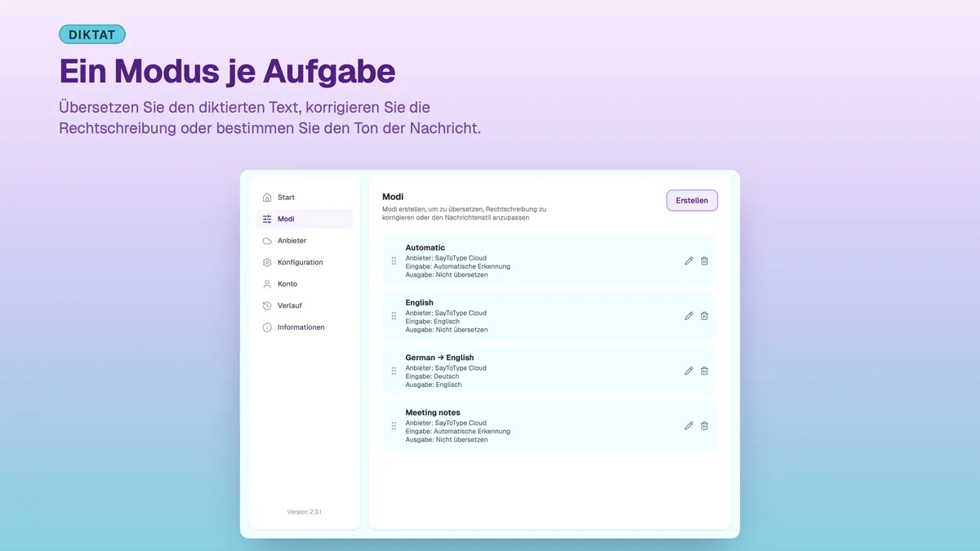Image resolution: width=980 pixels, height=551 pixels.
Task: Delete the Automatic mode with trash icon
Action: pos(704,261)
